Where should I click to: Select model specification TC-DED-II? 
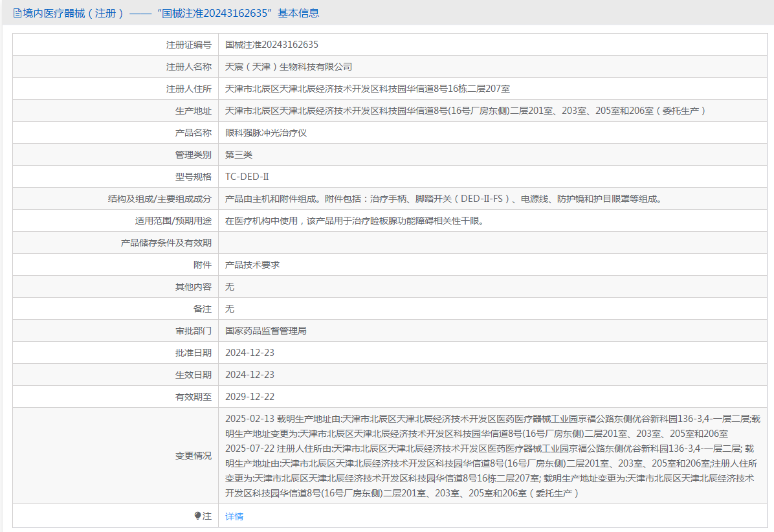247,177
